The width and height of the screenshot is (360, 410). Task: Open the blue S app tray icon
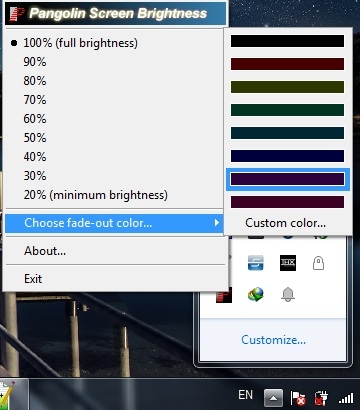256,263
